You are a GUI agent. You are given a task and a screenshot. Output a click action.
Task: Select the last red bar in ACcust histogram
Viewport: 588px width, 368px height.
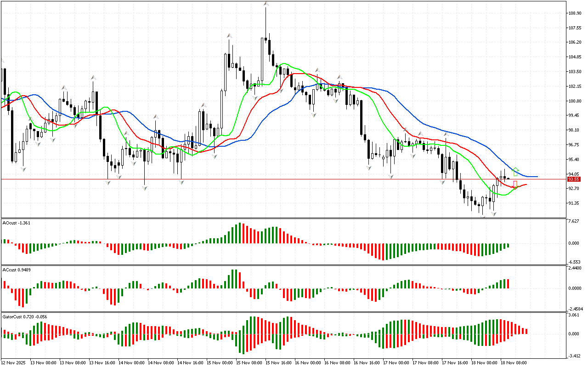click(509, 283)
